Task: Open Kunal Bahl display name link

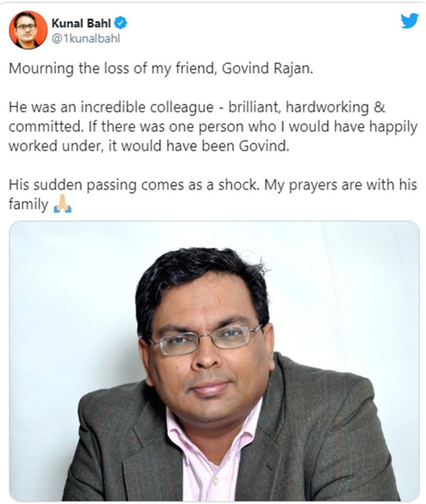Action: (81, 23)
